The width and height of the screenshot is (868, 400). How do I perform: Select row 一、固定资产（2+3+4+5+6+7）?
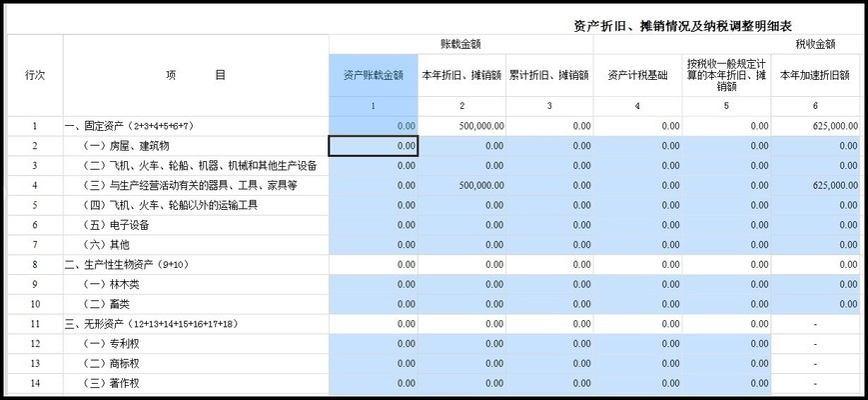tap(434, 126)
